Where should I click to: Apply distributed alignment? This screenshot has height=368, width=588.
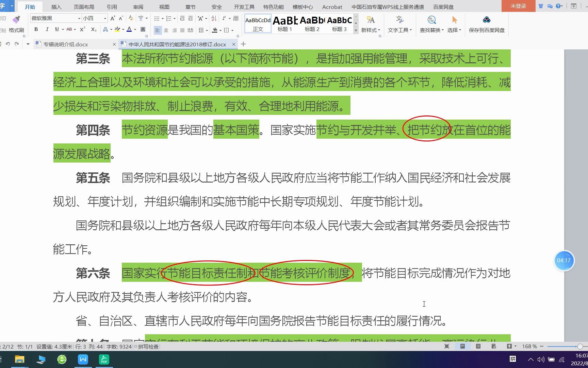(x=191, y=30)
